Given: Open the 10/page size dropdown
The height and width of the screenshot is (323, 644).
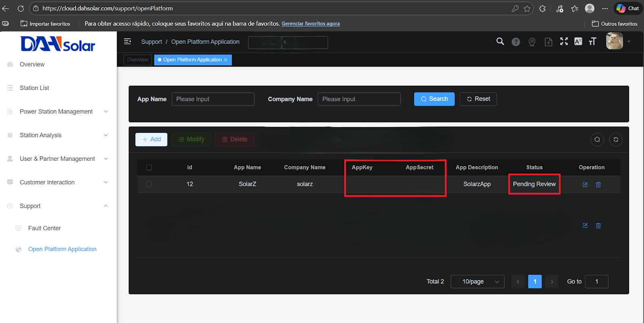Looking at the screenshot, I should pyautogui.click(x=477, y=282).
